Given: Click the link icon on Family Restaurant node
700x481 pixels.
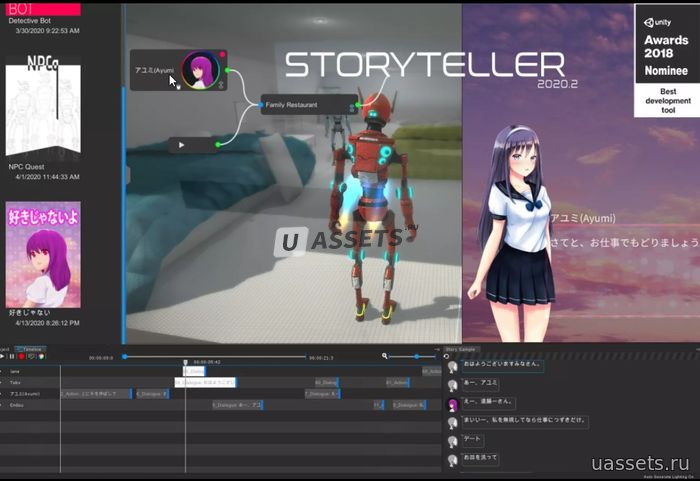Looking at the screenshot, I should [x=351, y=108].
